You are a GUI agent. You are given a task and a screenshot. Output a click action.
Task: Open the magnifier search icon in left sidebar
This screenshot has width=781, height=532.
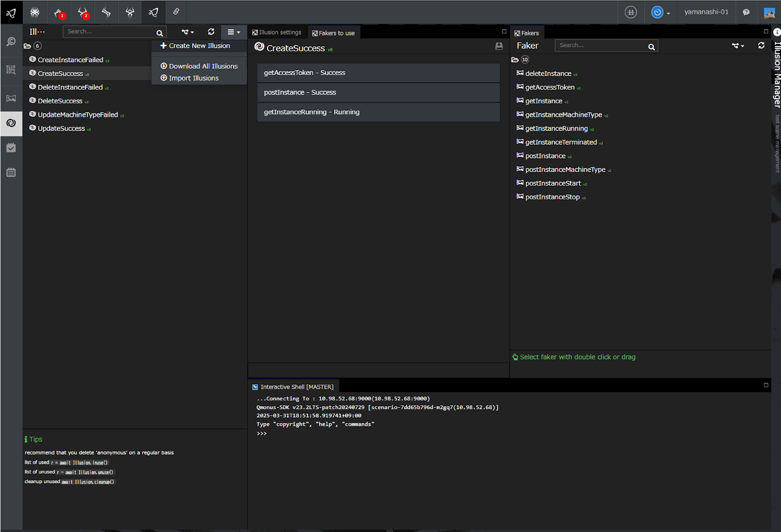click(11, 42)
